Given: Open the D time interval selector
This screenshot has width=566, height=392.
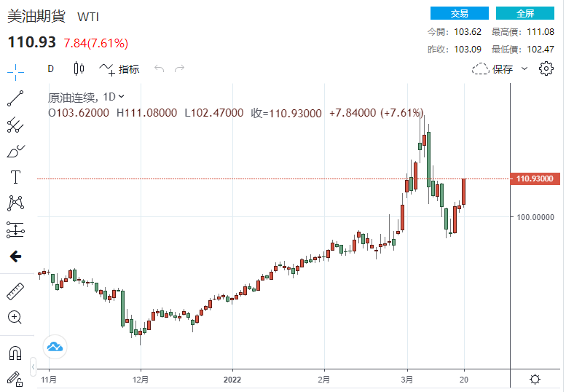Looking at the screenshot, I should [51, 69].
